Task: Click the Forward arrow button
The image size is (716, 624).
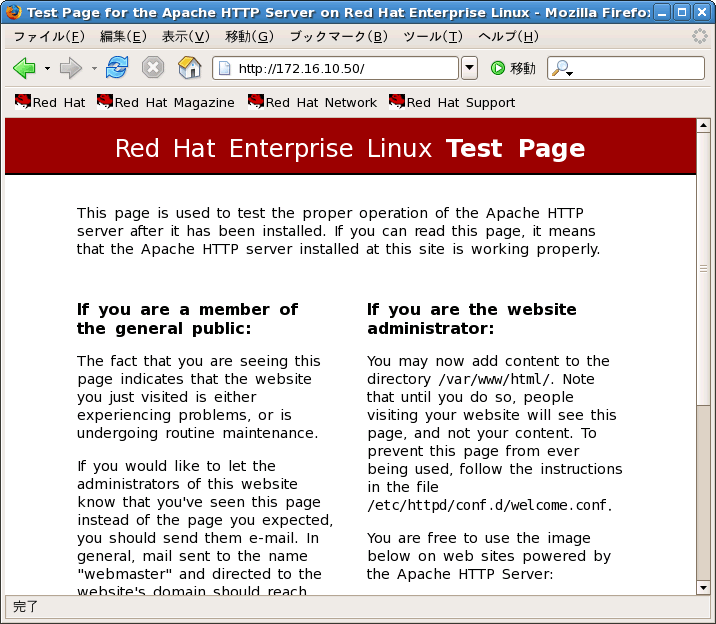Action: point(70,68)
